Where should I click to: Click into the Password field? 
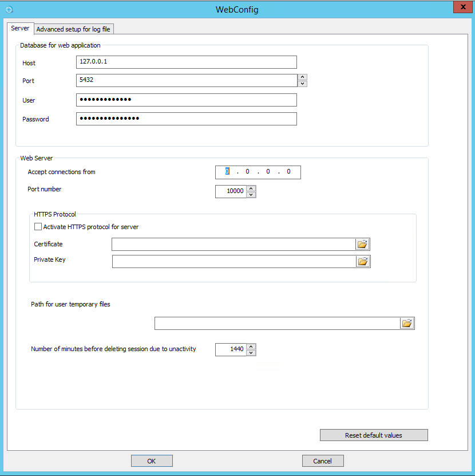coord(186,119)
